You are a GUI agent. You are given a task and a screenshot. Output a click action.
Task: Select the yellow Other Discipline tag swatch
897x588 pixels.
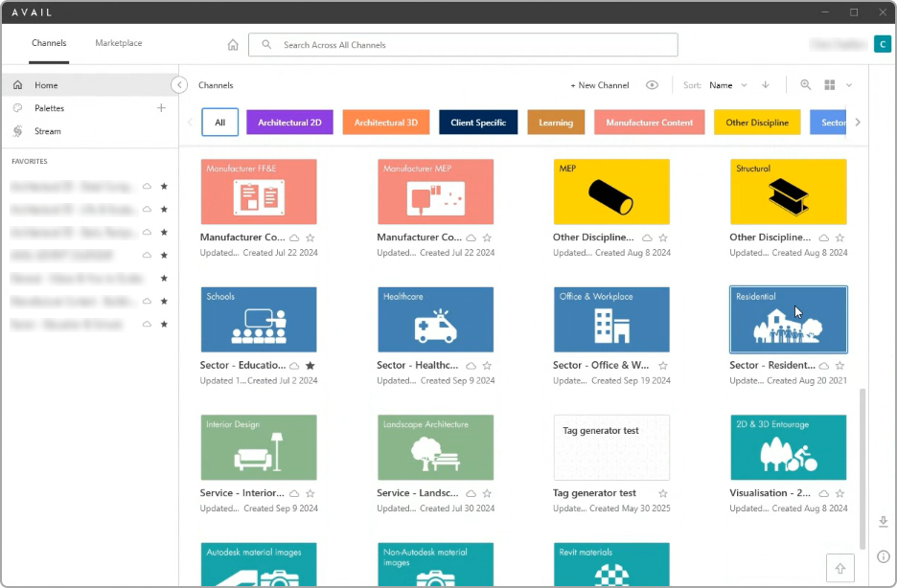pos(757,123)
